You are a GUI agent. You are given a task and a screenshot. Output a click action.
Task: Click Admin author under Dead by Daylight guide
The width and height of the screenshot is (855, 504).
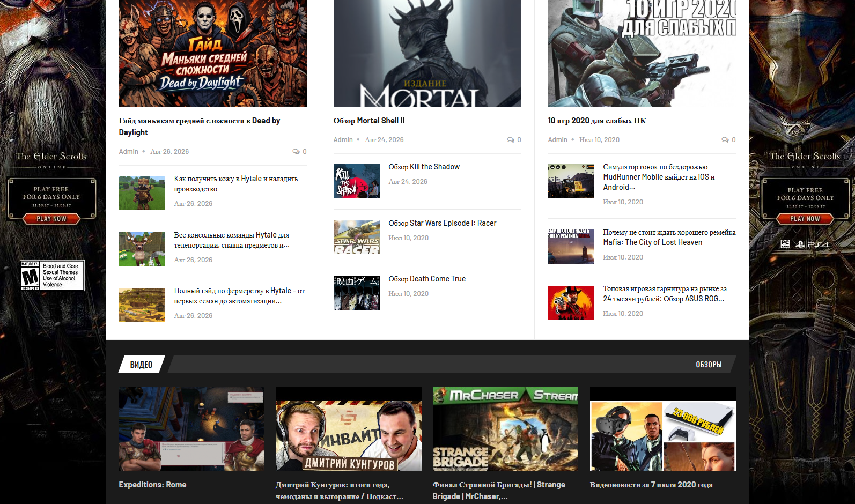[129, 152]
